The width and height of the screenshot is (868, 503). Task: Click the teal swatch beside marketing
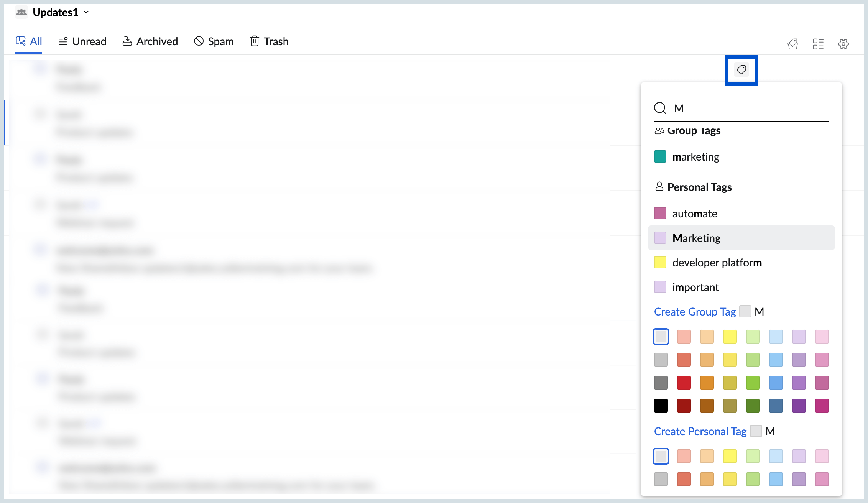pos(660,156)
